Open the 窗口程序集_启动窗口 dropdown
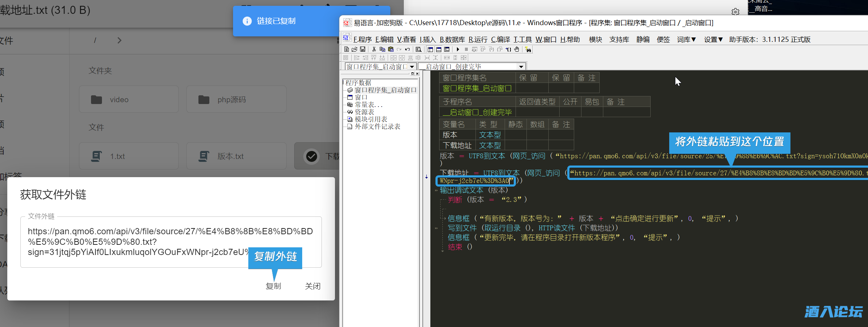This screenshot has width=868, height=327. pyautogui.click(x=412, y=67)
